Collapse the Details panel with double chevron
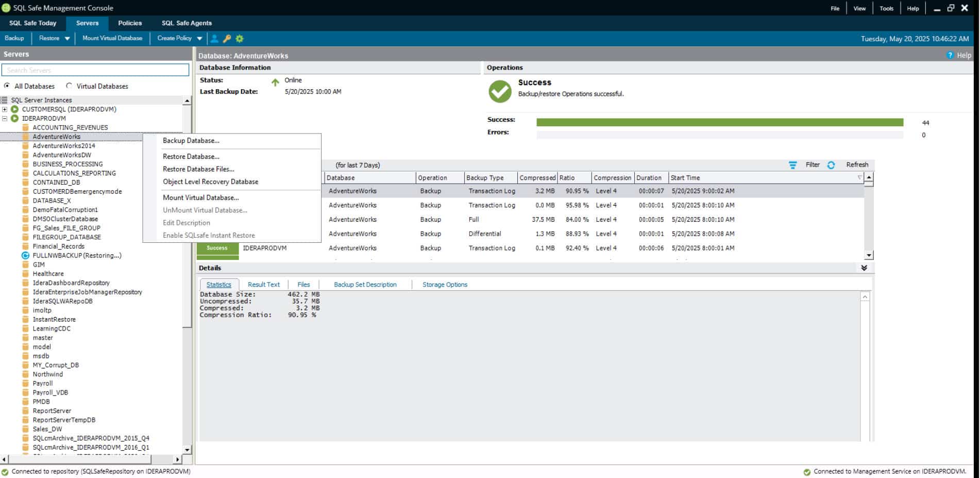Image resolution: width=980 pixels, height=478 pixels. pyautogui.click(x=864, y=268)
